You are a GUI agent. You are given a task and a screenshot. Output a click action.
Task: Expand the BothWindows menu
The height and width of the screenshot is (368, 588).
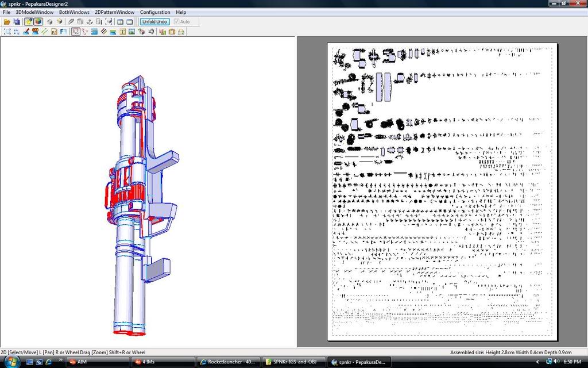point(74,12)
